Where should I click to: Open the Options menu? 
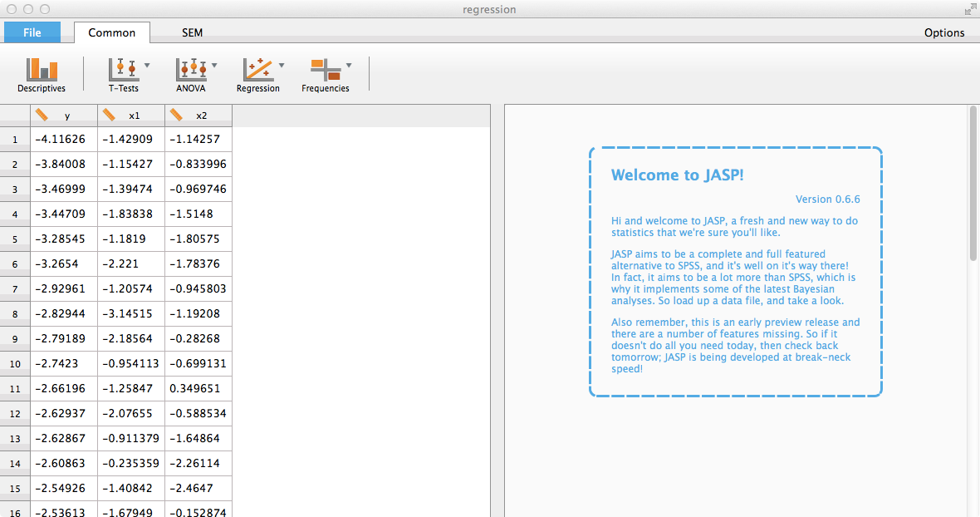944,32
